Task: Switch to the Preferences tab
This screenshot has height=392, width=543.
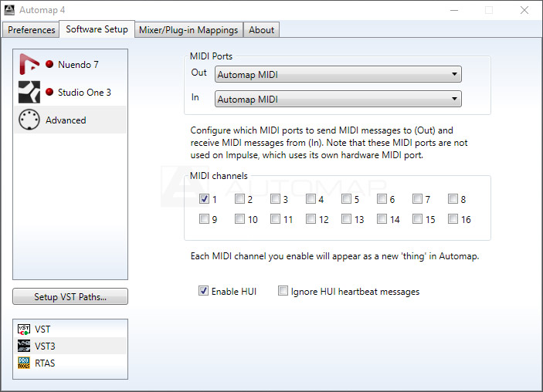Action: click(x=32, y=30)
